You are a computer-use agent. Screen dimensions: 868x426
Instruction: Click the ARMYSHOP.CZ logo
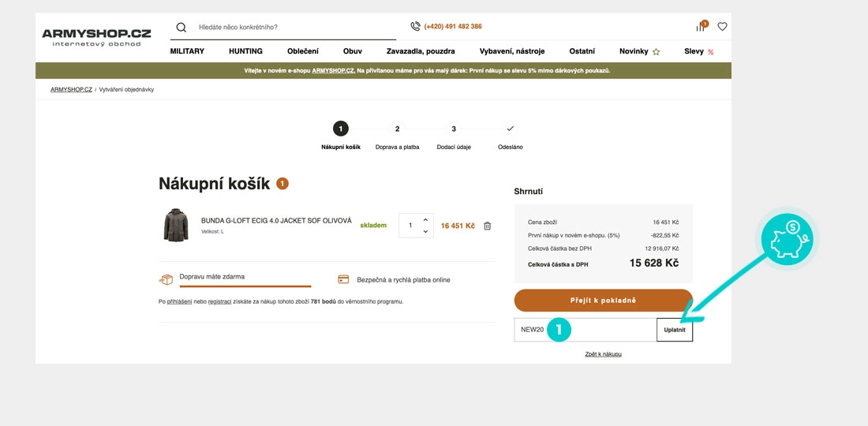pyautogui.click(x=96, y=37)
